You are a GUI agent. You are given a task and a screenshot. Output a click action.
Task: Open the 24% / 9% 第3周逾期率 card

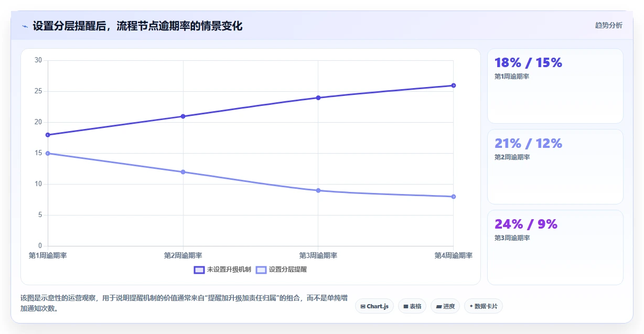pos(555,247)
